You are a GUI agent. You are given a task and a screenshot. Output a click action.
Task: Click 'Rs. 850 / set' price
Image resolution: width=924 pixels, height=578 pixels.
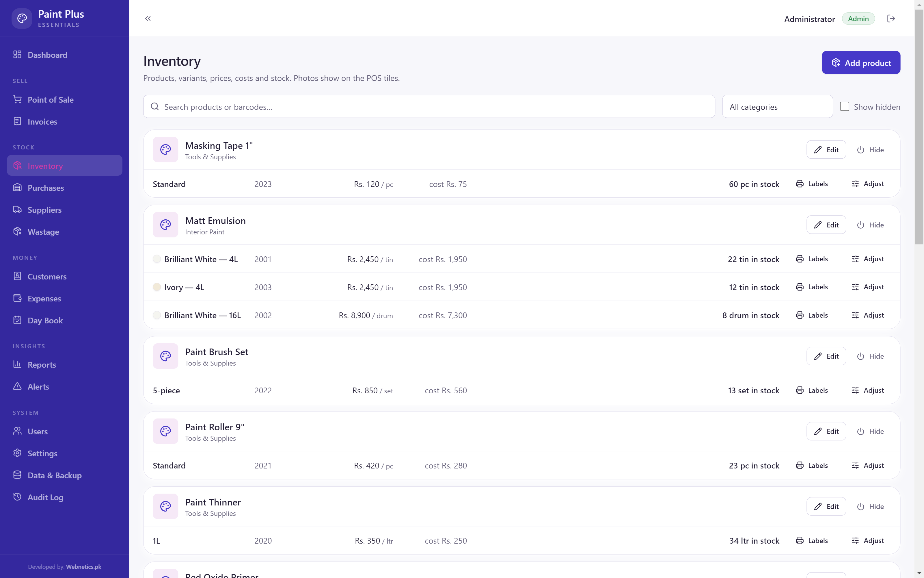[x=373, y=390]
